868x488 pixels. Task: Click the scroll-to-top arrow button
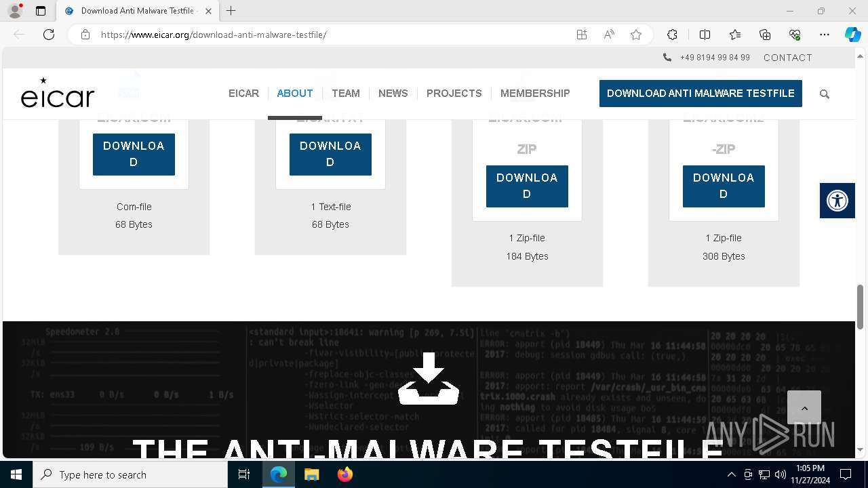tap(804, 408)
